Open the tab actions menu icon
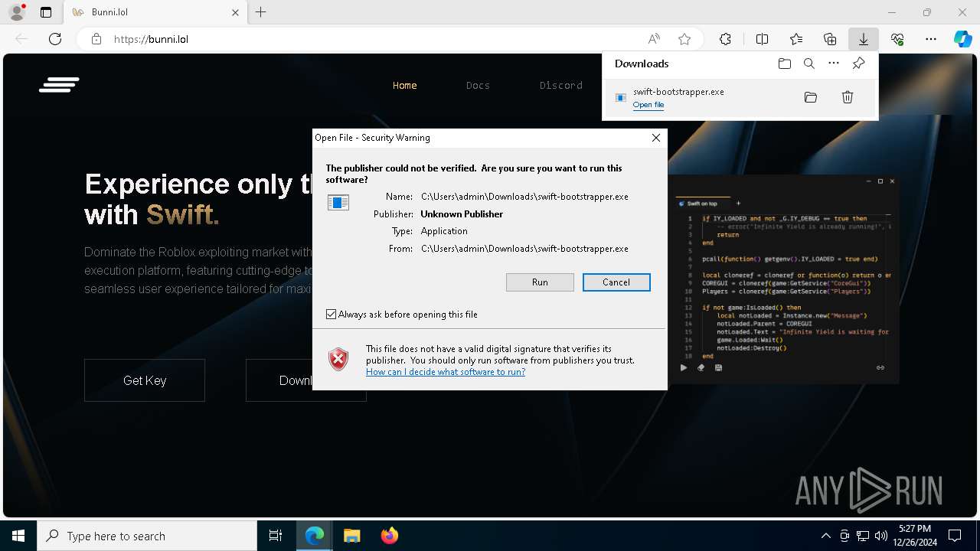 click(x=46, y=12)
